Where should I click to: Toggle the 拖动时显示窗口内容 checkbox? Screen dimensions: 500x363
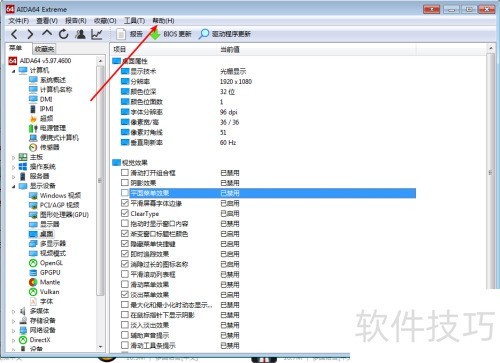pos(125,223)
